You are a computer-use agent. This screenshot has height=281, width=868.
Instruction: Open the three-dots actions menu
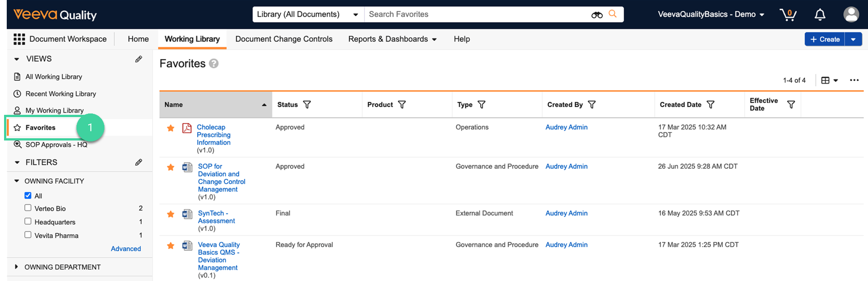click(854, 80)
